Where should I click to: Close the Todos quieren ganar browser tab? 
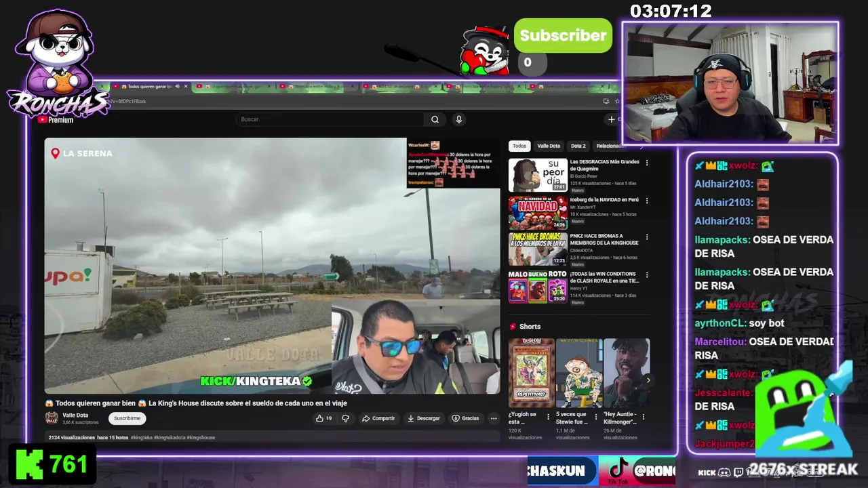(185, 87)
